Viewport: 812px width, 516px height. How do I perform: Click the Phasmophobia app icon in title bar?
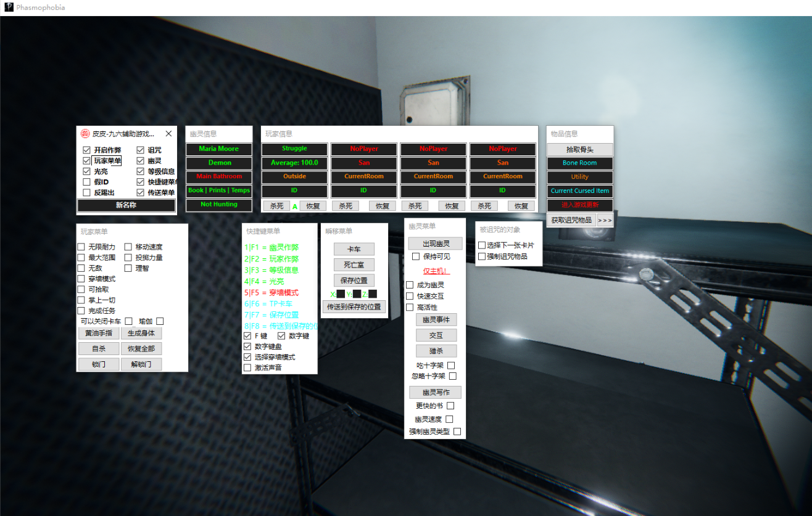pyautogui.click(x=9, y=7)
